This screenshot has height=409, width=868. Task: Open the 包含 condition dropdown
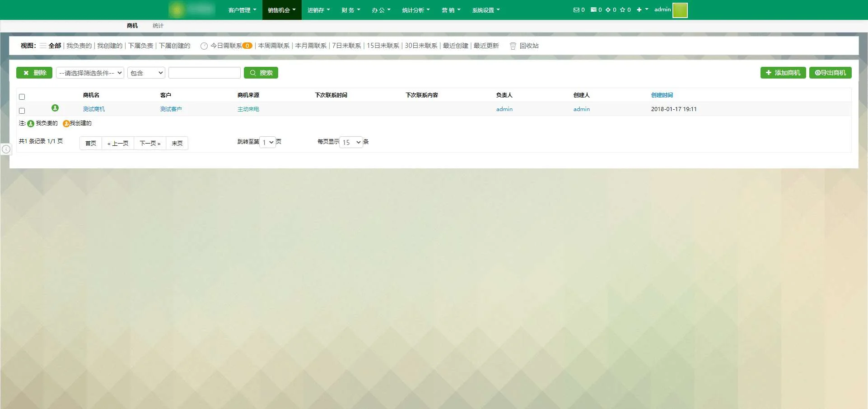click(x=146, y=73)
